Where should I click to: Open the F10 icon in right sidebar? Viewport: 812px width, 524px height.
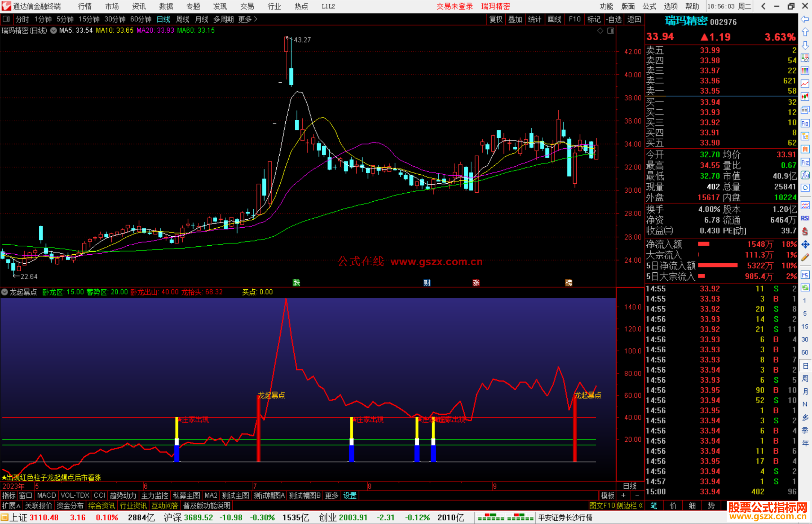pyautogui.click(x=805, y=123)
